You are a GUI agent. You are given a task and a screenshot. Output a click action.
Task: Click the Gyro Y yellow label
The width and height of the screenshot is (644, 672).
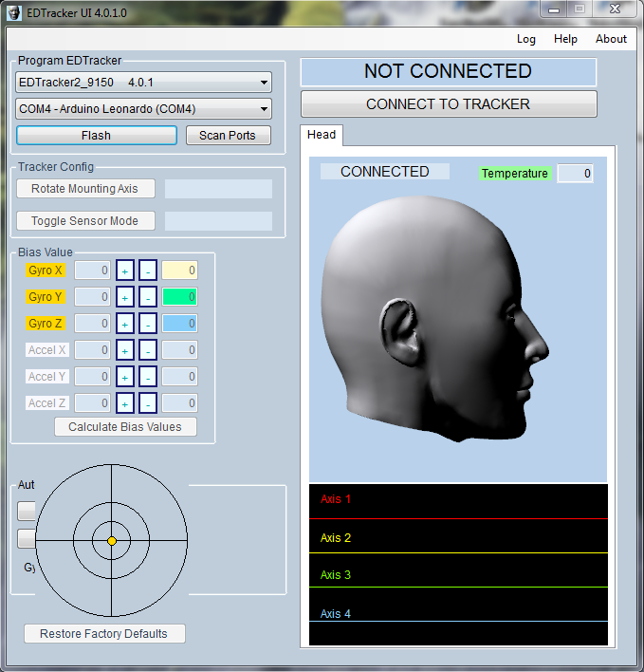click(x=46, y=297)
